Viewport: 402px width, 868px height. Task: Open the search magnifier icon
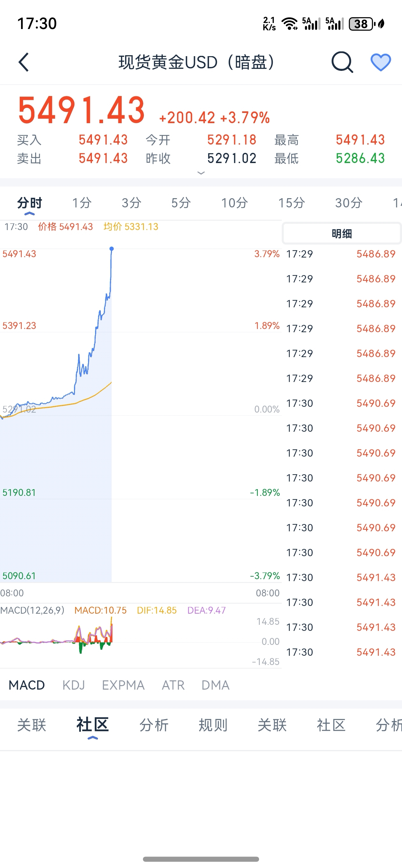[342, 62]
